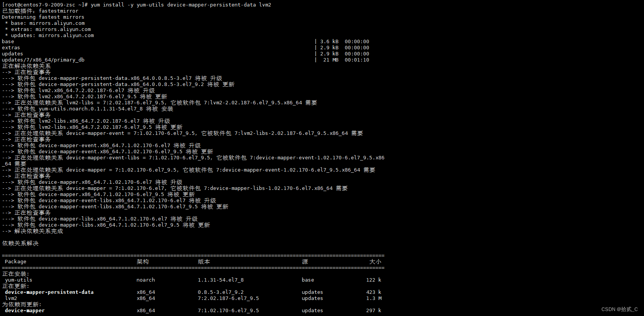Click the "noarch" architecture cell
The width and height of the screenshot is (644, 316).
click(146, 280)
